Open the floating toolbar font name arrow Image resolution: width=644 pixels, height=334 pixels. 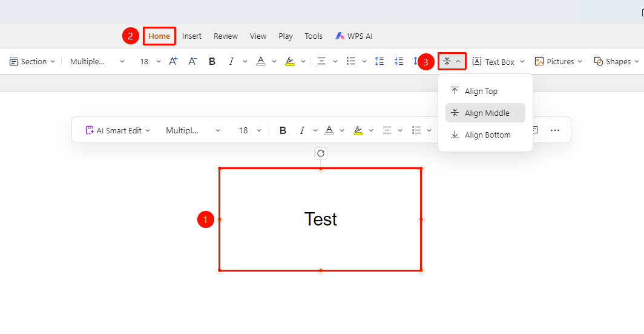(x=218, y=130)
